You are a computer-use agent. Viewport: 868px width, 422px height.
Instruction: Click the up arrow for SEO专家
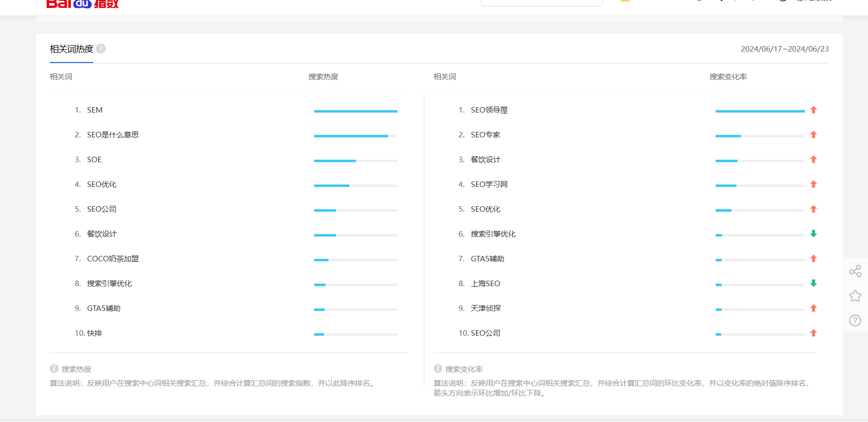click(x=813, y=135)
